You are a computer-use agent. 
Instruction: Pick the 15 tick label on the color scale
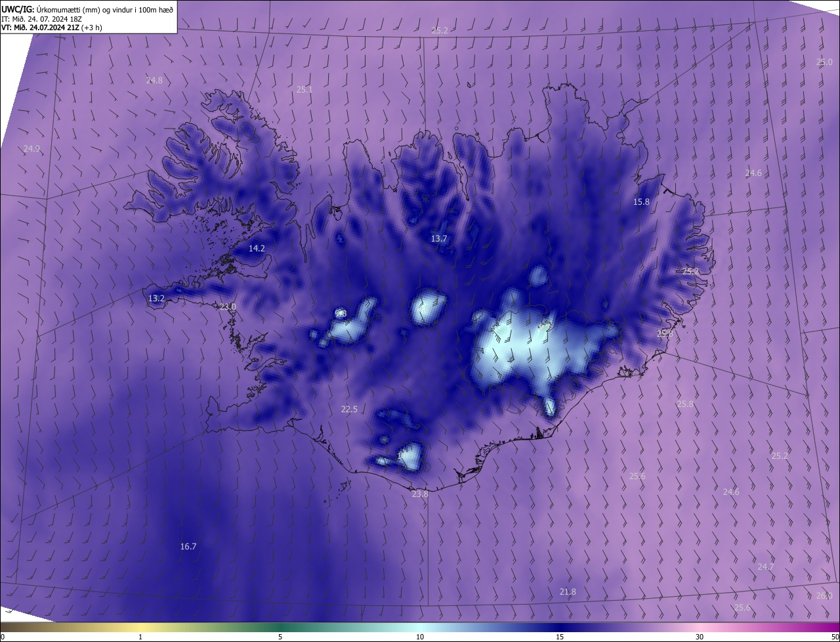pyautogui.click(x=560, y=637)
